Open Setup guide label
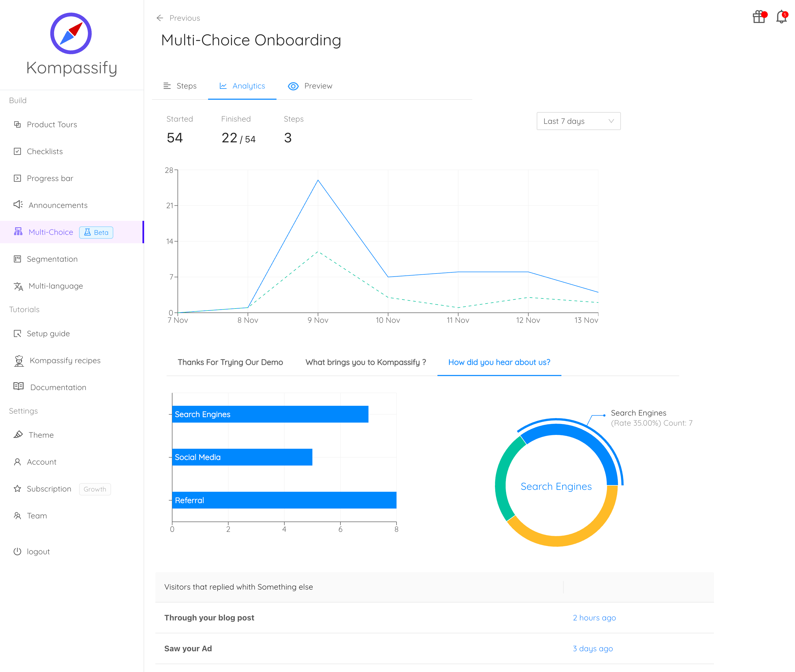This screenshot has height=672, width=795. tap(49, 334)
